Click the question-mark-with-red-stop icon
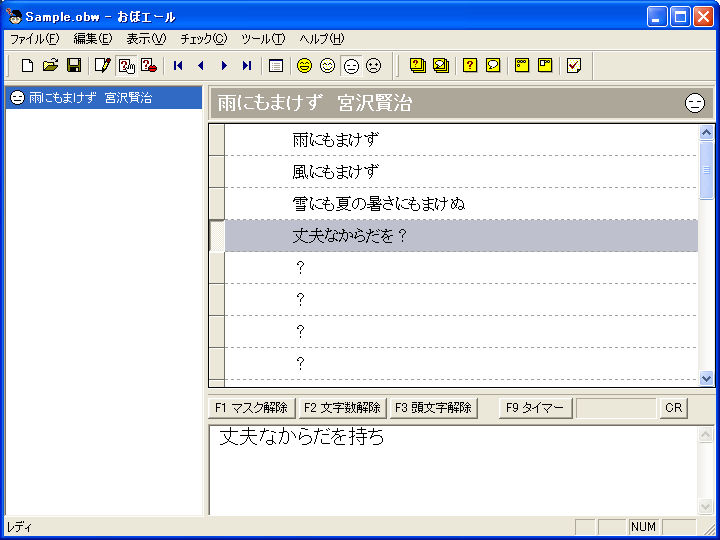The width and height of the screenshot is (720, 540). pyautogui.click(x=149, y=66)
